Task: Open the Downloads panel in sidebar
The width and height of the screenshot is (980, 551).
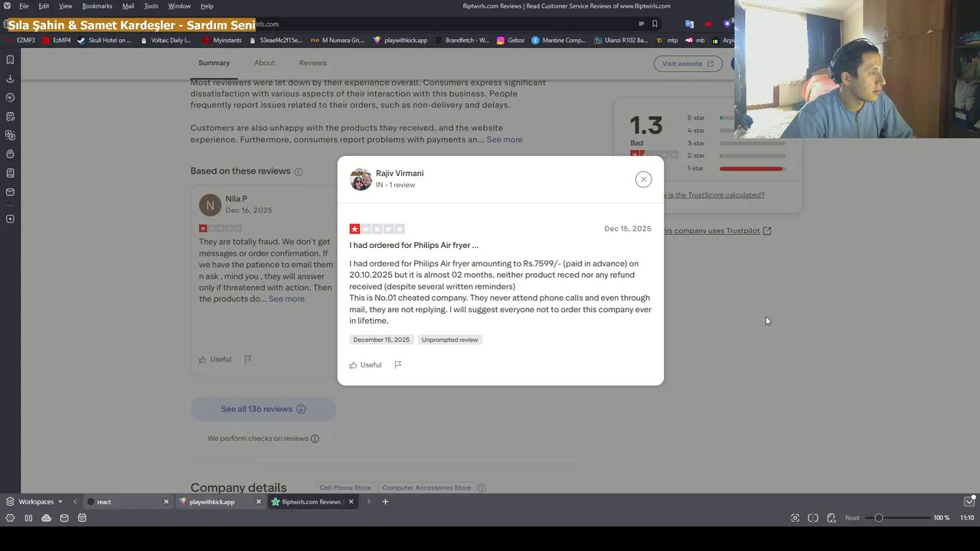Action: tap(10, 79)
